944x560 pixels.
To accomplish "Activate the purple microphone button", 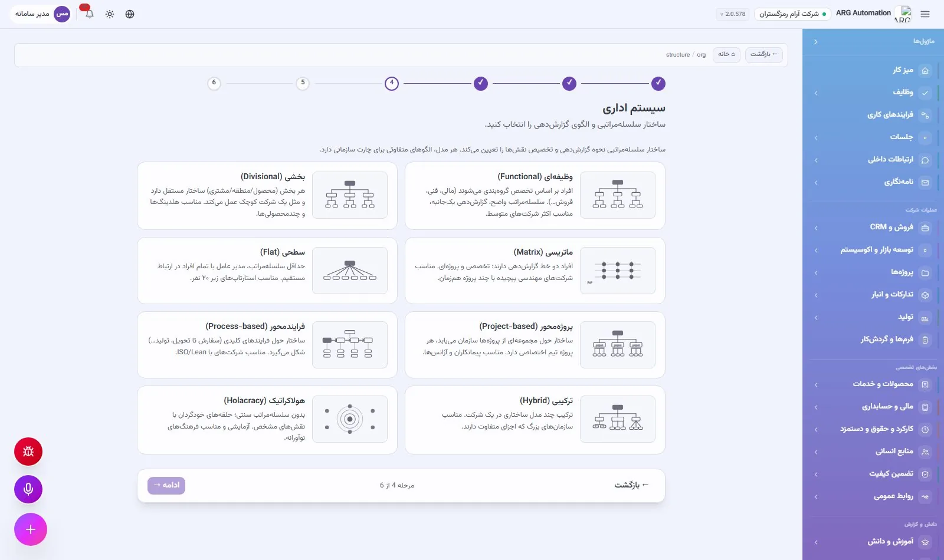I will click(28, 489).
